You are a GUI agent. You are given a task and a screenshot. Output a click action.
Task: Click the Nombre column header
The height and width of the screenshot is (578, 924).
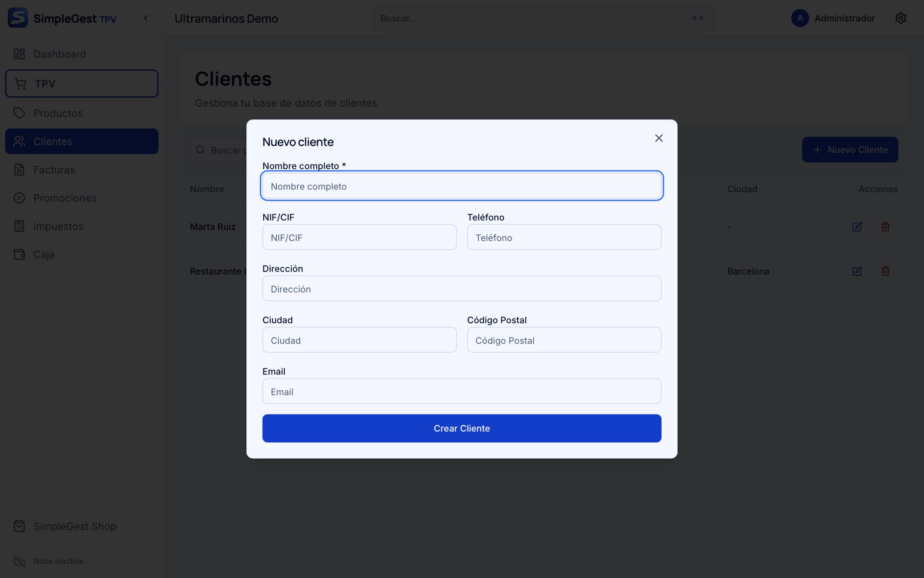tap(207, 189)
